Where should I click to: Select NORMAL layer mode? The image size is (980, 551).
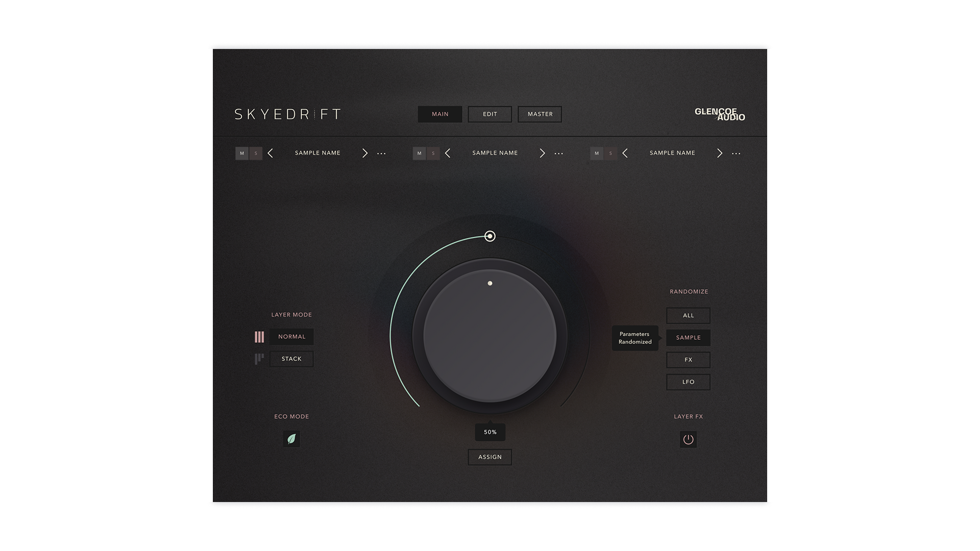291,337
